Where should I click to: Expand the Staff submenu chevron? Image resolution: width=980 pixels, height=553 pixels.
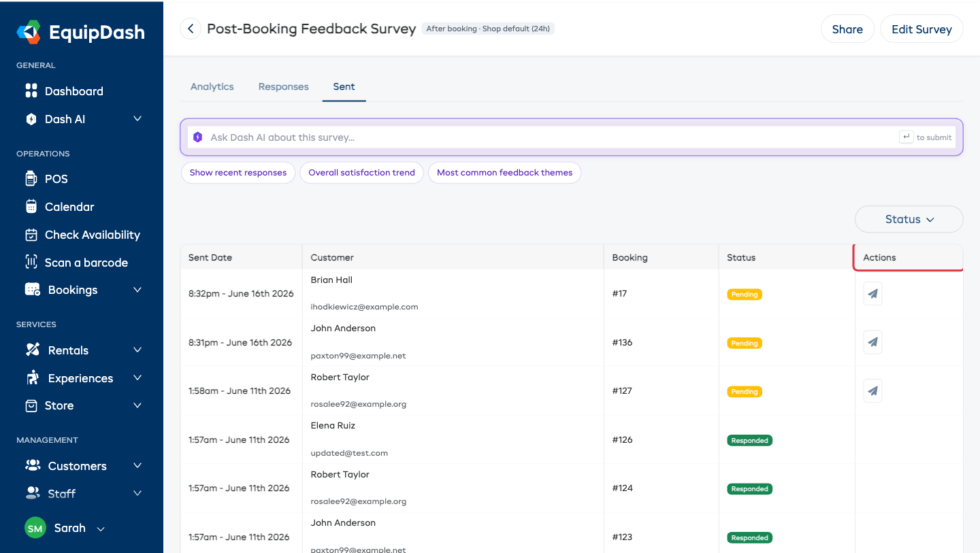[137, 494]
